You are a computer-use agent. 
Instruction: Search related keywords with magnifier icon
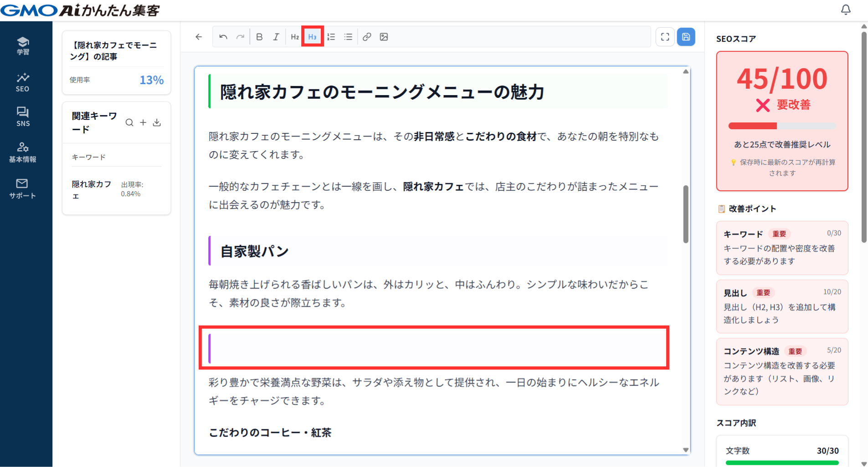129,122
